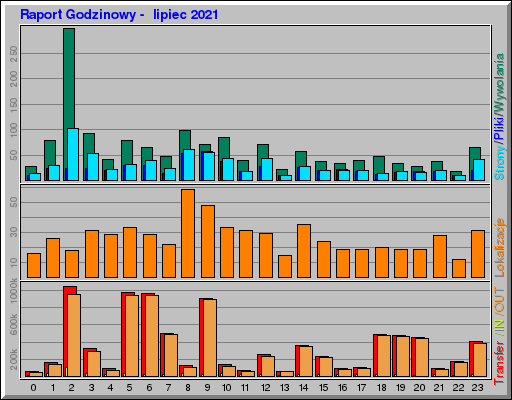The image size is (512, 400).
Task: Click hour label 6 on x-axis
Action: tap(149, 388)
